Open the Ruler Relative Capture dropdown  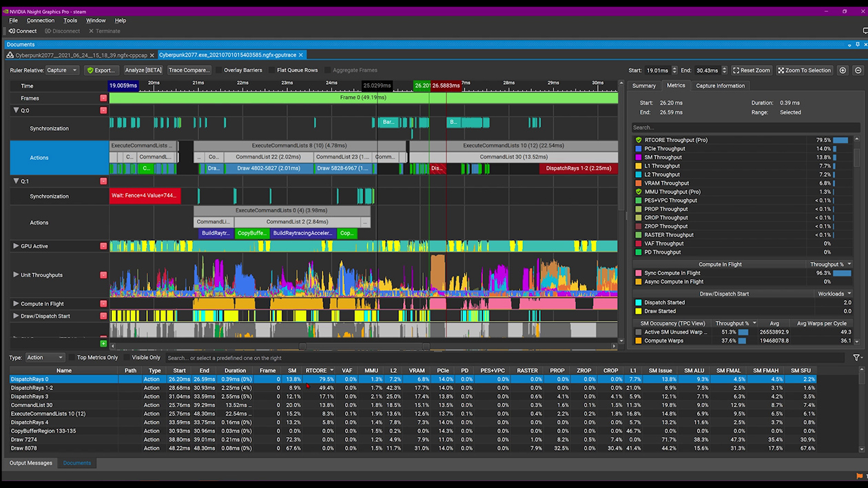pos(61,70)
